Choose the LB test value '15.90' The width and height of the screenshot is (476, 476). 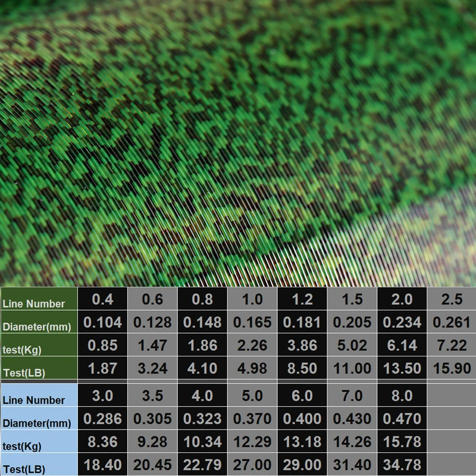pyautogui.click(x=452, y=368)
